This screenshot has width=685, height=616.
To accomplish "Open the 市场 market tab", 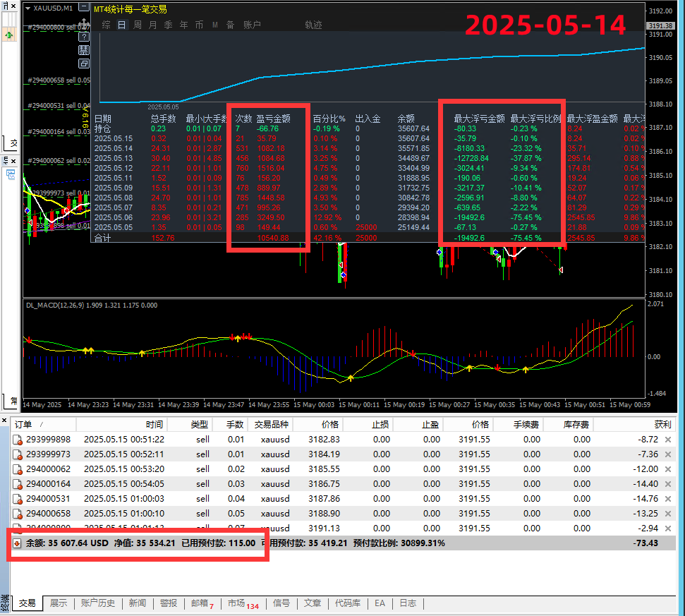I will tap(243, 603).
